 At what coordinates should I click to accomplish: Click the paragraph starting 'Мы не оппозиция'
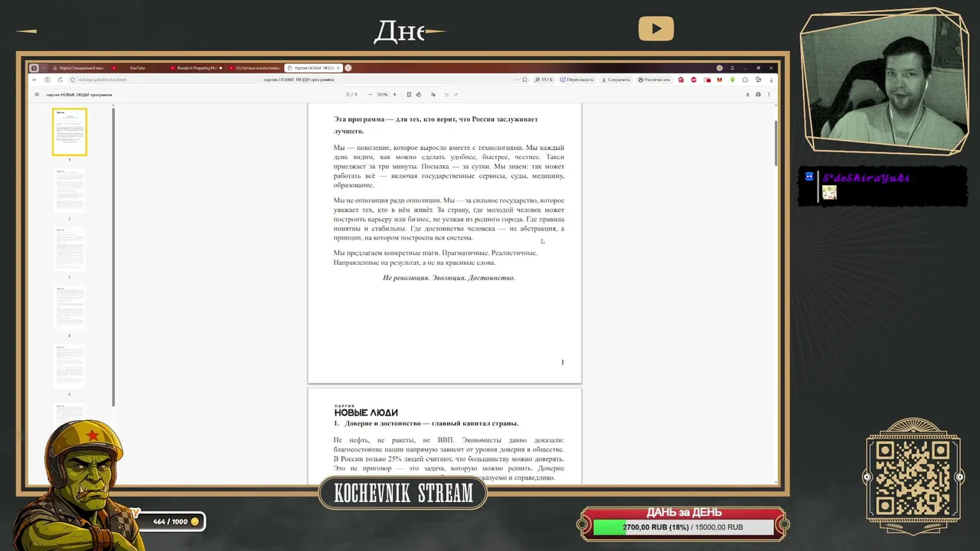tap(449, 219)
